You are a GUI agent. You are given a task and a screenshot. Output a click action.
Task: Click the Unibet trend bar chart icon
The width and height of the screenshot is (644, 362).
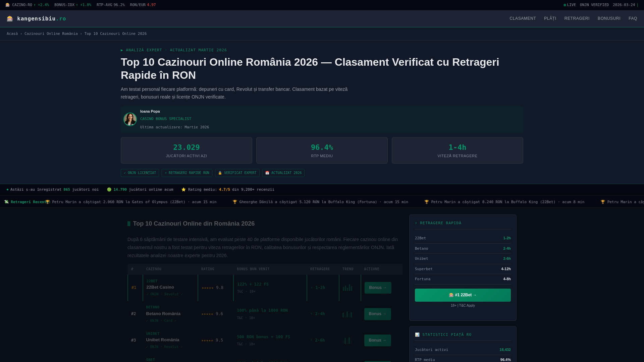347,340
